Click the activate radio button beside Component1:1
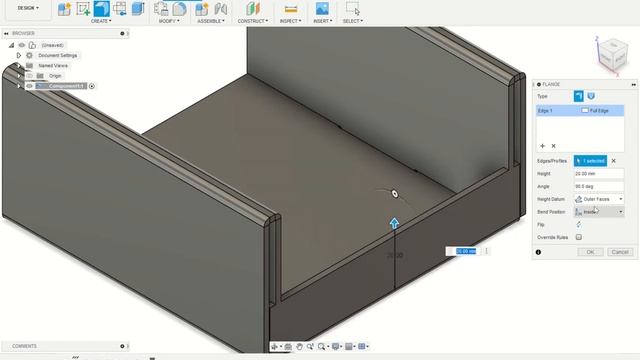 [92, 86]
